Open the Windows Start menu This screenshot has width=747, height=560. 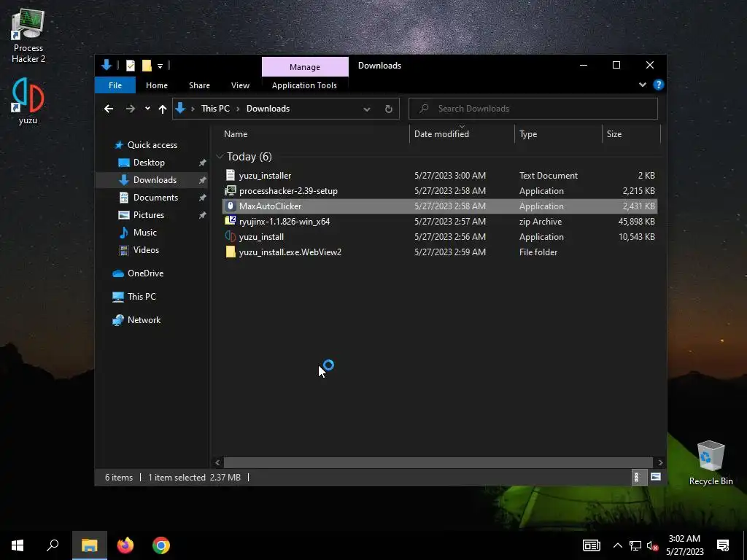point(18,545)
